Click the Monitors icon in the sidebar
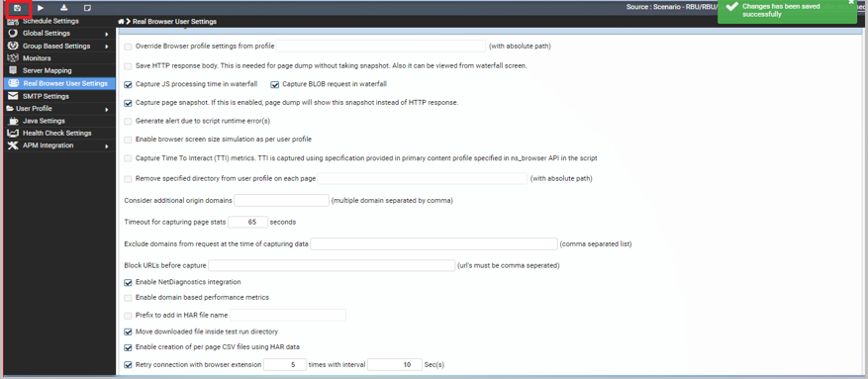The width and height of the screenshot is (868, 379). (13, 58)
